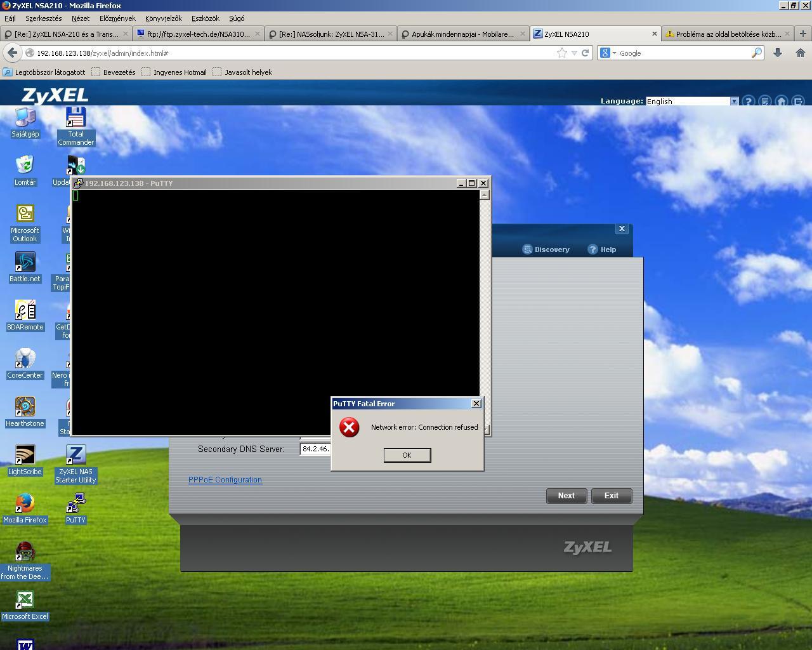
Task: Open Help in ZyXEL utility
Action: tap(601, 249)
